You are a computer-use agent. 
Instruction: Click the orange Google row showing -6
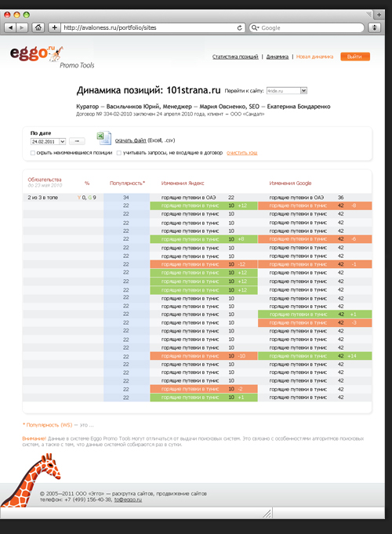pyautogui.click(x=314, y=239)
